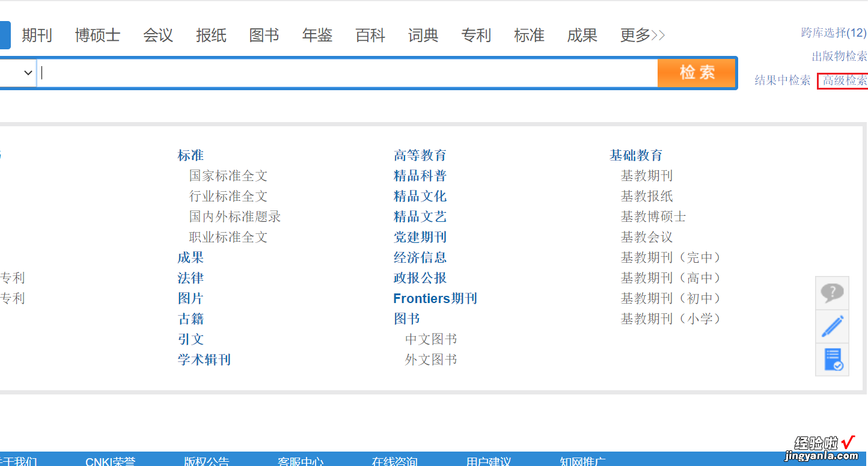Image resolution: width=868 pixels, height=466 pixels.
Task: Open the 中文图书 link
Action: click(431, 339)
